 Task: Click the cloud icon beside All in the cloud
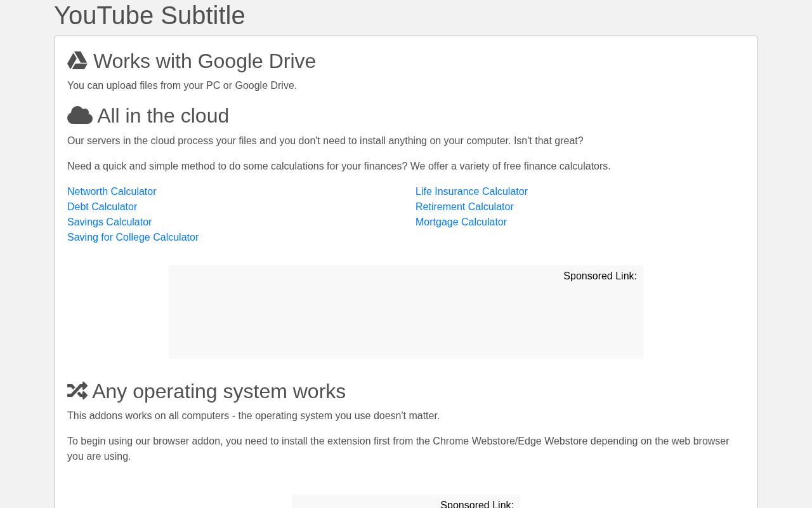click(x=80, y=116)
